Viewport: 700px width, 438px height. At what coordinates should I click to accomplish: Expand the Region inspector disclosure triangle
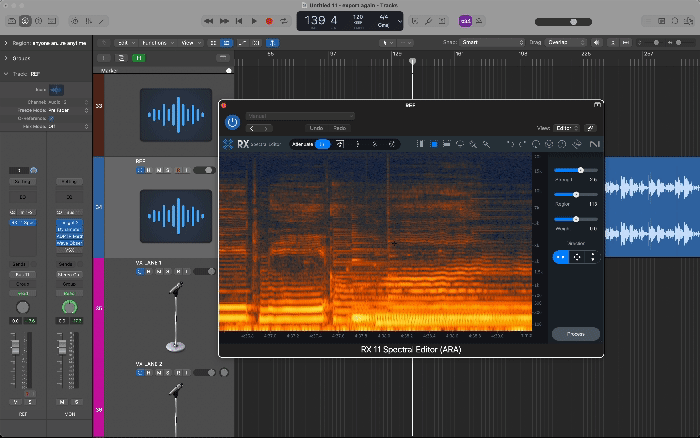[6, 43]
